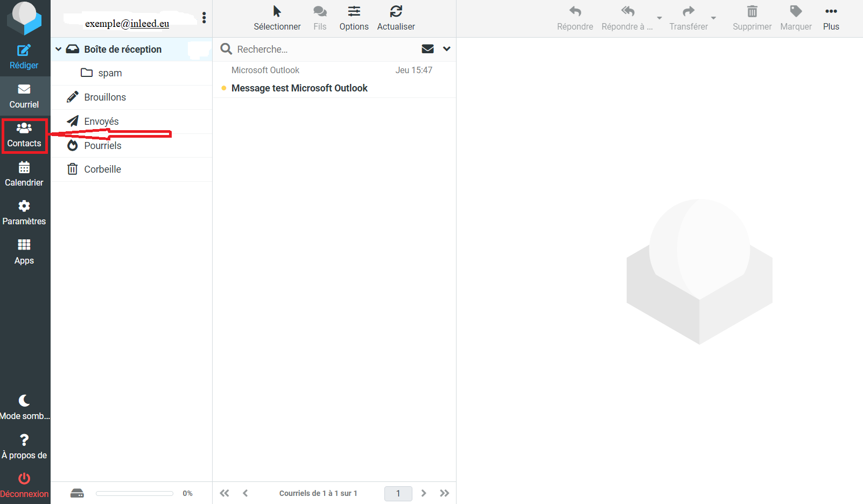Click the page number field
Screen dimensions: 863x504
pos(398,493)
